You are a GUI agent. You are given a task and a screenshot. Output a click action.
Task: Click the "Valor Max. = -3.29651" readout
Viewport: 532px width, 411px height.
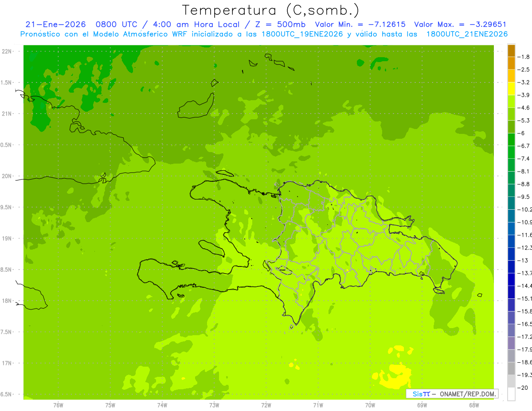(460, 25)
